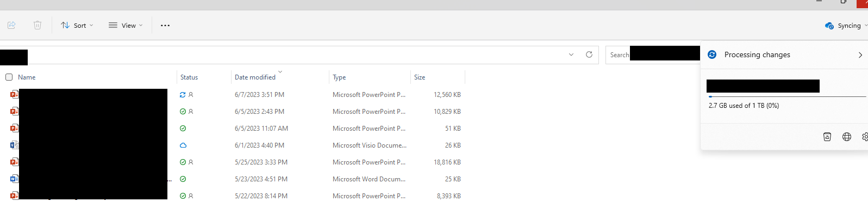Open the View dropdown menu
Viewport: 868px width, 201px height.
126,25
